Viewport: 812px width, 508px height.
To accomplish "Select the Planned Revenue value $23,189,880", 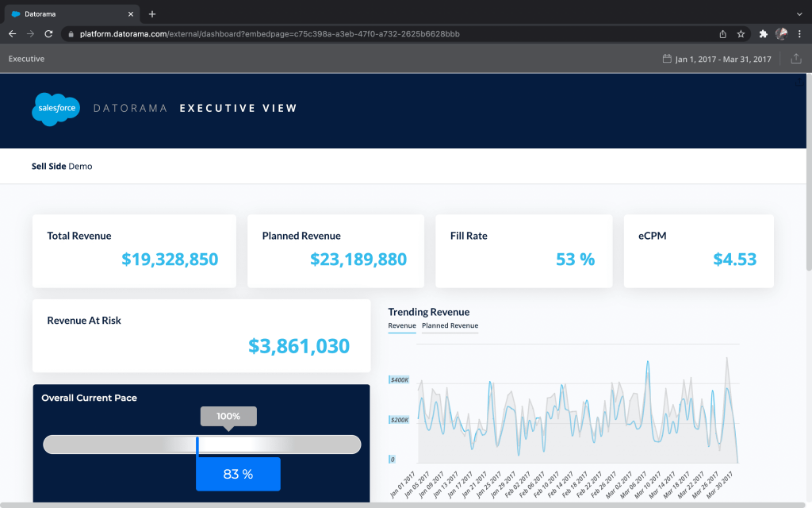I will 358,260.
